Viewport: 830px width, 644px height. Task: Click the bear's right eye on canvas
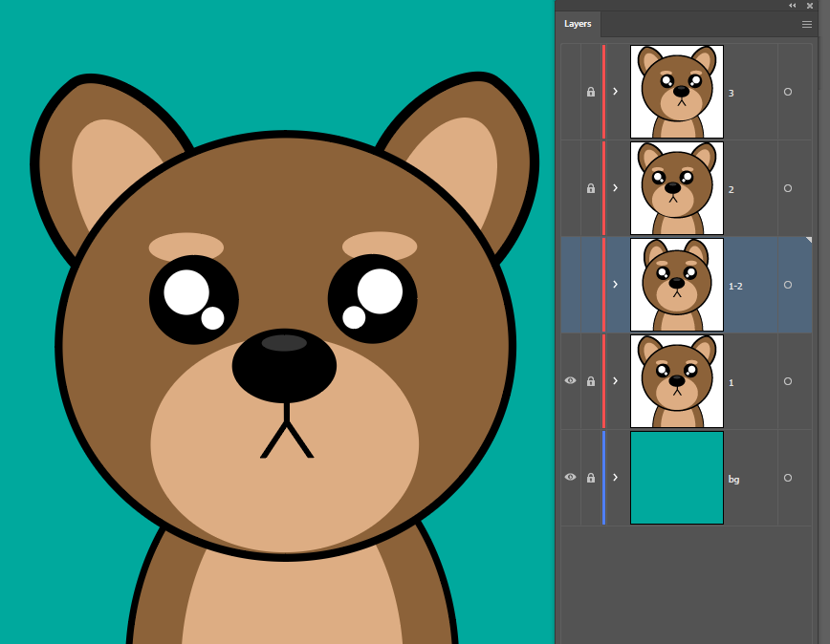373,299
